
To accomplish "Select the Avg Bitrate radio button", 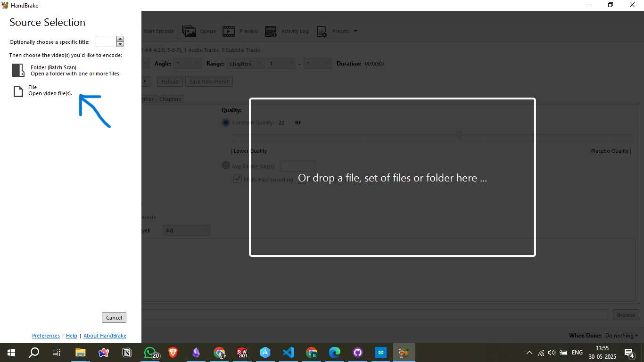I will coord(226,166).
